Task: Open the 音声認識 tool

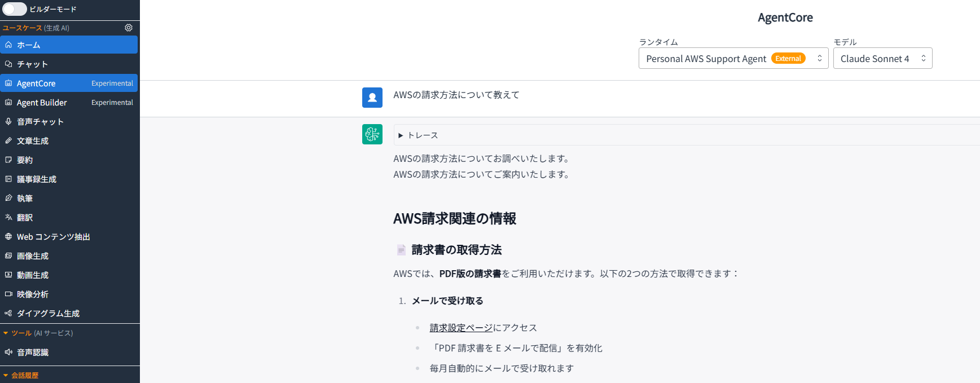Action: [x=69, y=352]
